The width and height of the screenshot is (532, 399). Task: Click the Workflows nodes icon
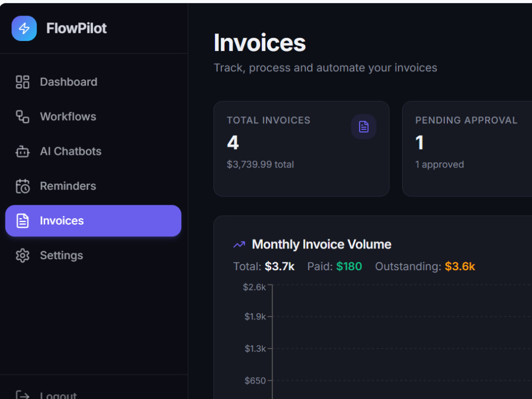pos(23,117)
